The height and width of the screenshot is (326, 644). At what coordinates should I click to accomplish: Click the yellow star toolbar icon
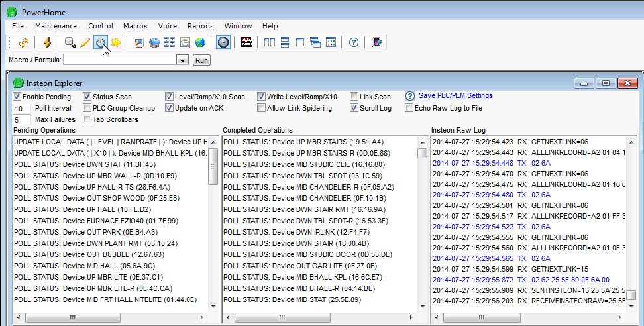pos(116,42)
